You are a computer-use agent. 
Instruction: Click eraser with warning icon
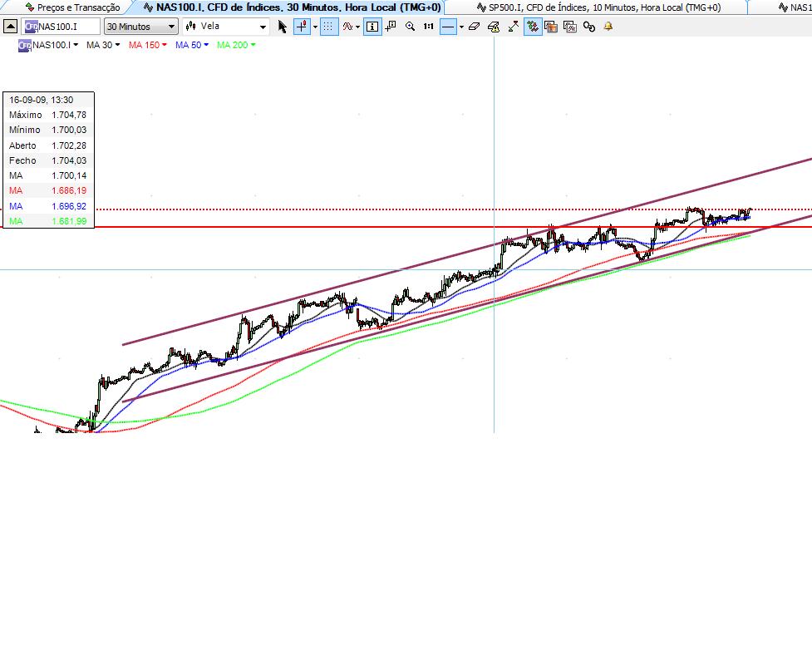click(x=494, y=27)
